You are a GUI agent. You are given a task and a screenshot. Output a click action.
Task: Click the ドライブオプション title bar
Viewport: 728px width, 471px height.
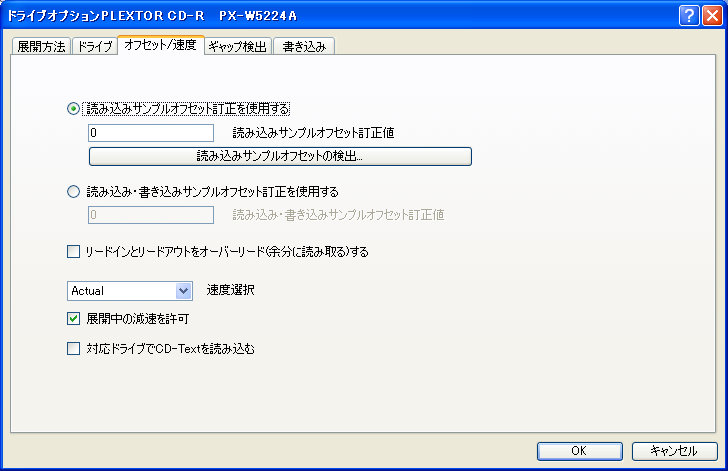click(x=300, y=15)
